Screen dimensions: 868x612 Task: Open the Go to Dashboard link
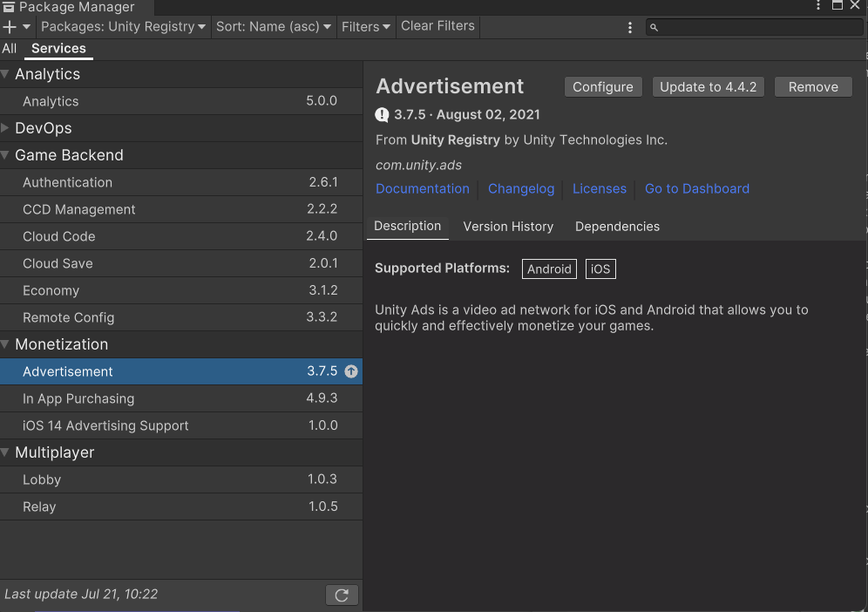point(697,188)
